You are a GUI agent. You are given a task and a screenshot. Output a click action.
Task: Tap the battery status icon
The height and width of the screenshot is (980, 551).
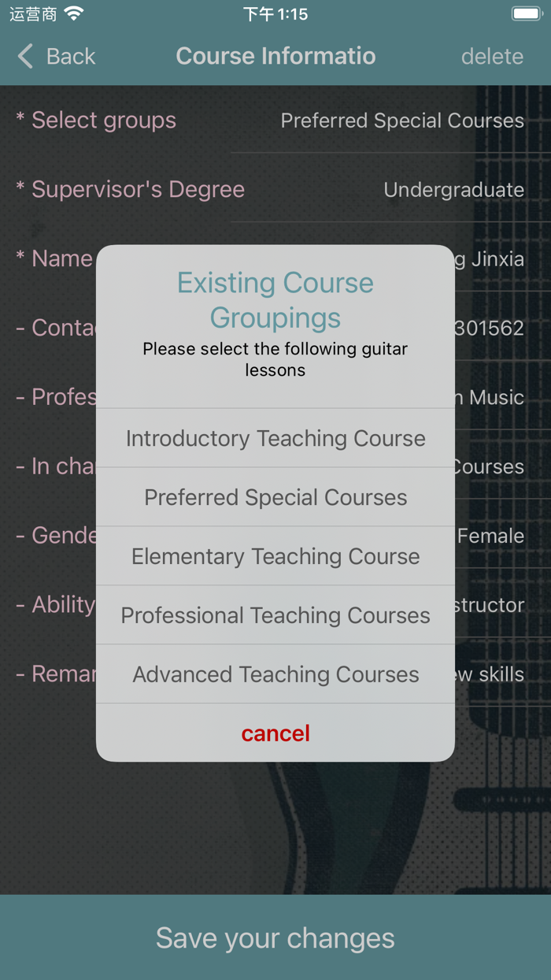(x=526, y=13)
